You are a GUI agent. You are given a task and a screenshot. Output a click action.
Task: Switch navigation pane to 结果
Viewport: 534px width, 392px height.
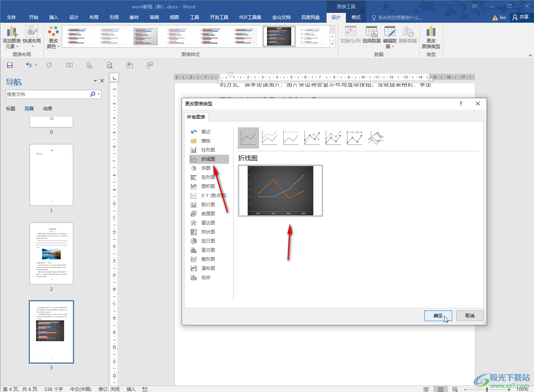point(48,109)
